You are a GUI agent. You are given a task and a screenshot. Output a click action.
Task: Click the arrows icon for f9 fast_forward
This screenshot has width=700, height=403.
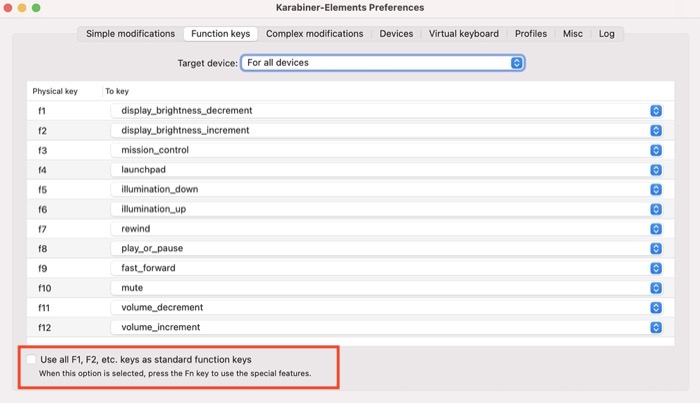656,268
